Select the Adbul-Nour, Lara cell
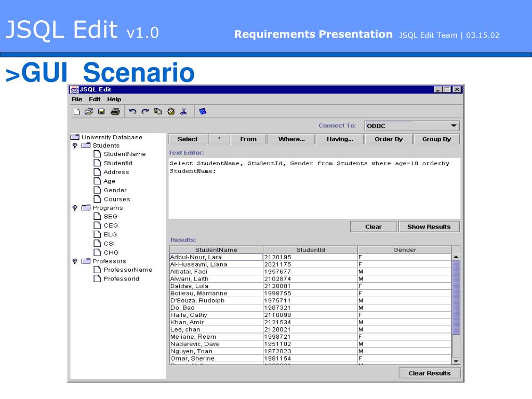 (216, 257)
